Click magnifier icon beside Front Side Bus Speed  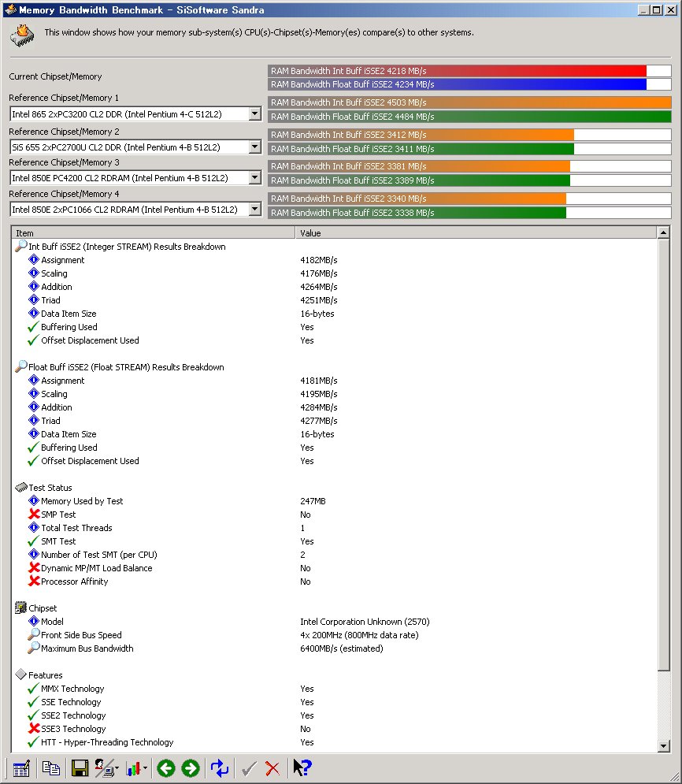coord(34,634)
